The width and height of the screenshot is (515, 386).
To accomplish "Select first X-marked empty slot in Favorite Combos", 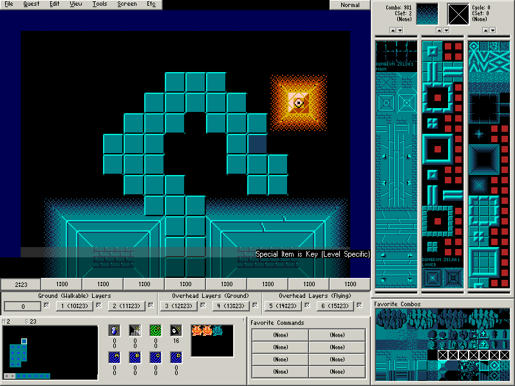I will 442,355.
